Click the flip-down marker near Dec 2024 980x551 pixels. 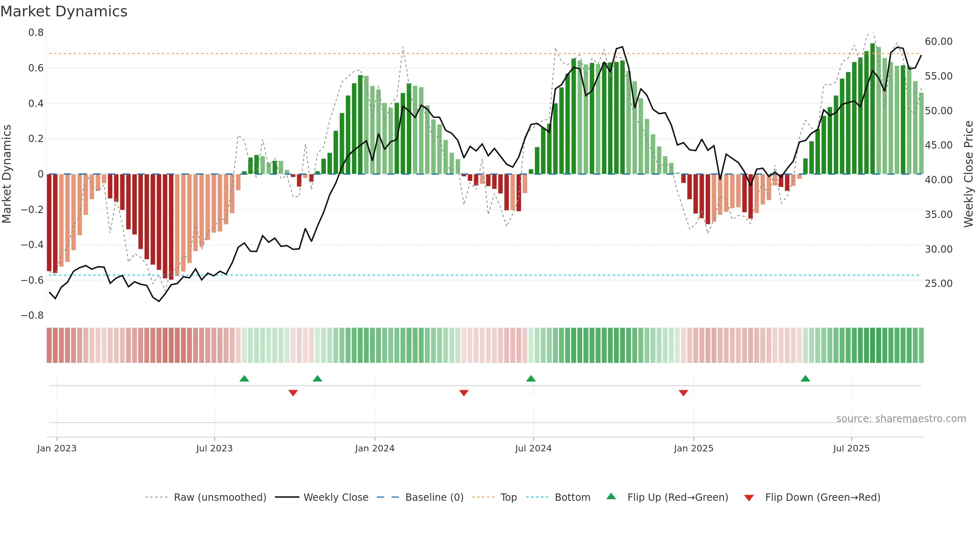pos(684,393)
